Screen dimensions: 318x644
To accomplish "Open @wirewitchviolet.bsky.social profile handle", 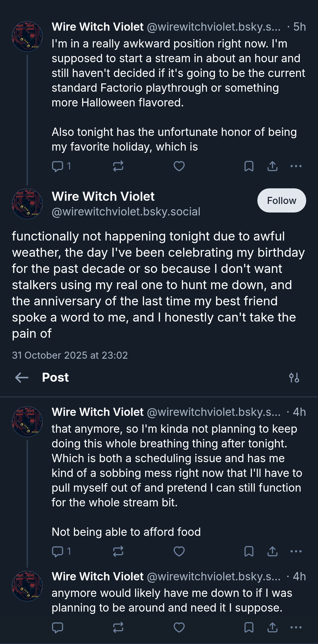I will click(x=126, y=212).
